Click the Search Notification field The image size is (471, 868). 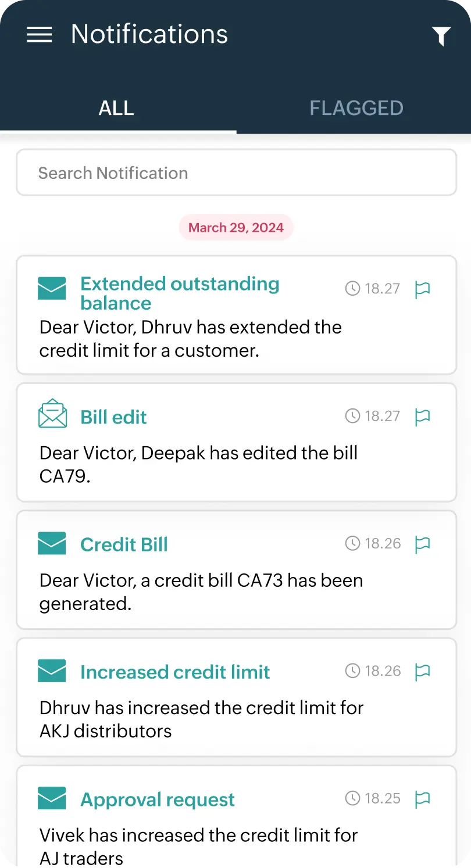(x=236, y=173)
